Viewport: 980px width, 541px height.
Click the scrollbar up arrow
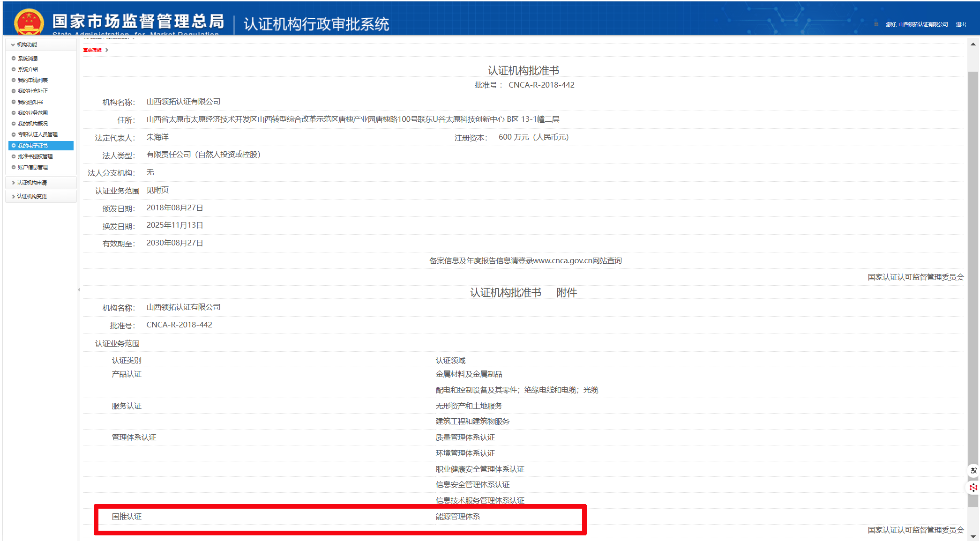[x=973, y=44]
